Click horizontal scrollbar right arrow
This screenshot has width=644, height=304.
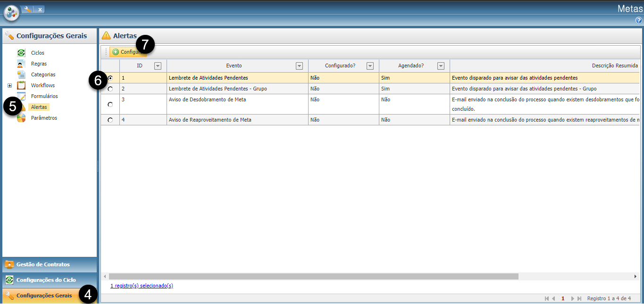pos(636,277)
